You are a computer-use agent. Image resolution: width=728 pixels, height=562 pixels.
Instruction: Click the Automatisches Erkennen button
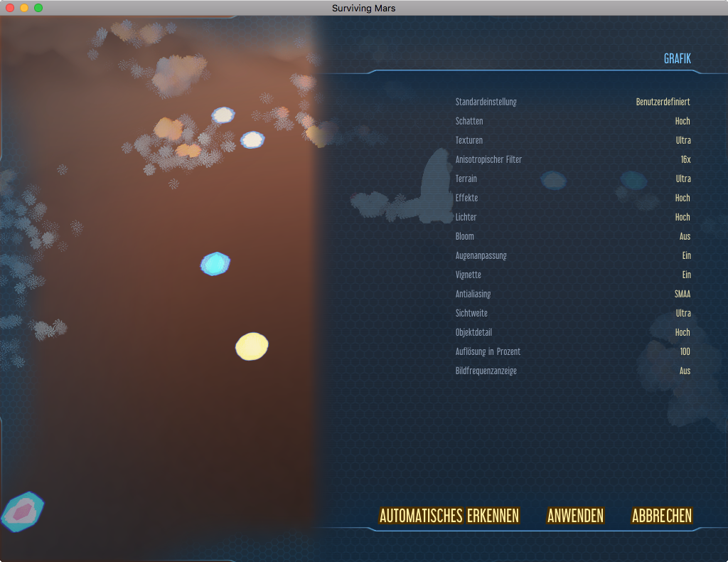coord(449,516)
